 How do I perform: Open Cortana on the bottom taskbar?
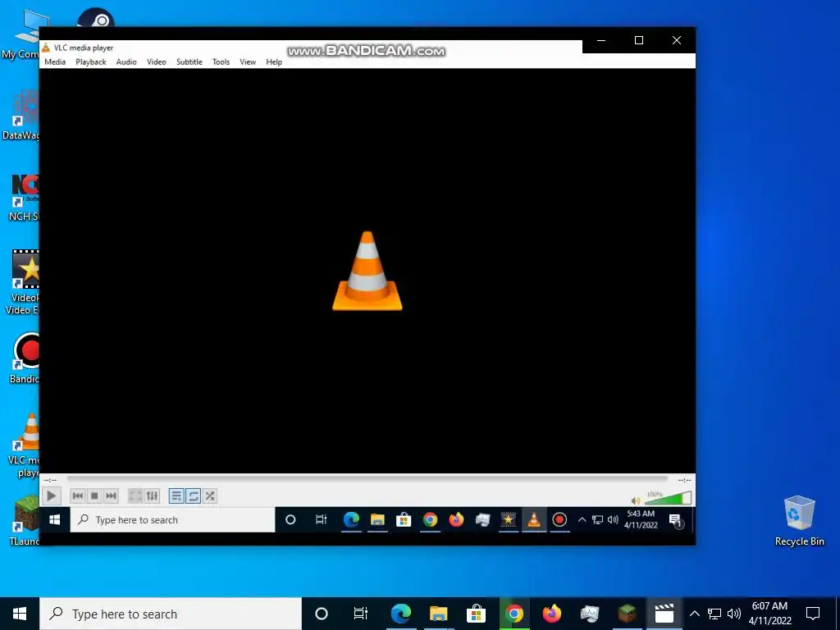[321, 614]
